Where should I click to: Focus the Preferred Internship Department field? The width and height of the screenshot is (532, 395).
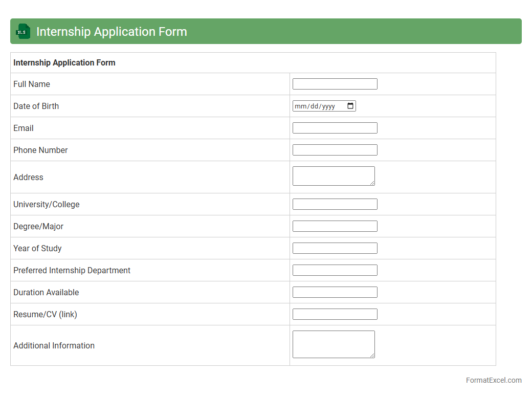click(335, 270)
